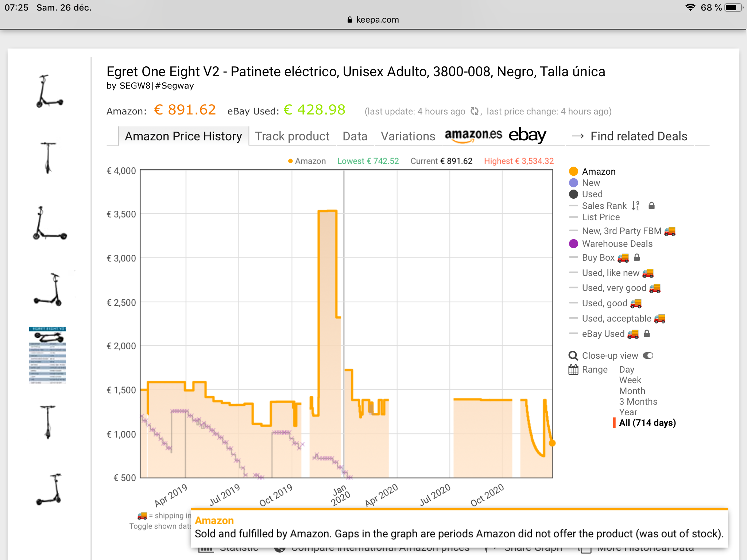Click the Sales Rank sort icon
747x560 pixels.
pos(635,206)
